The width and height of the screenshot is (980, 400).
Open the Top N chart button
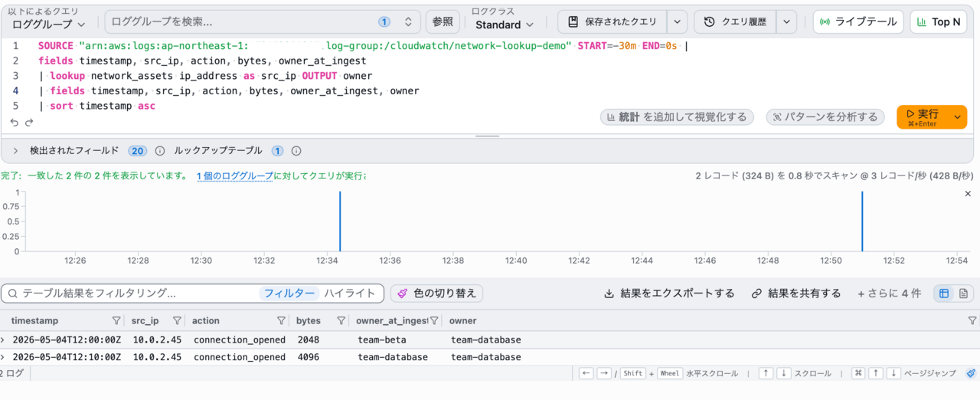939,22
